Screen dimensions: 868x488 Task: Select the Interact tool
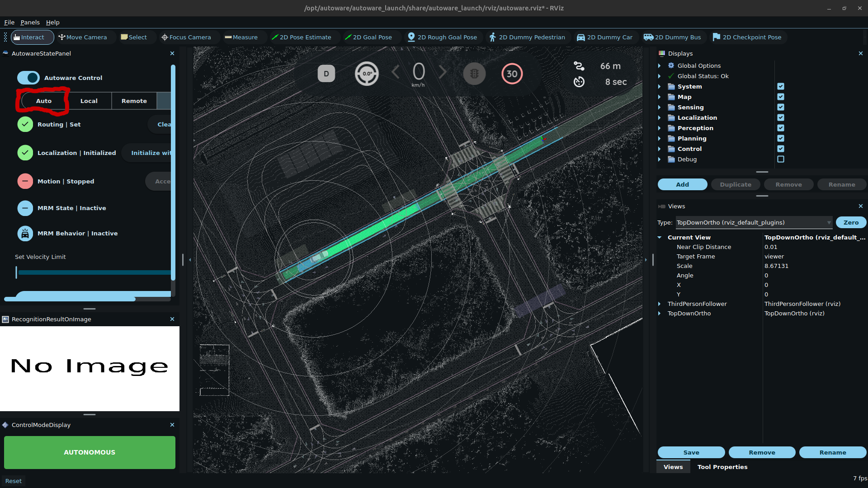point(32,37)
